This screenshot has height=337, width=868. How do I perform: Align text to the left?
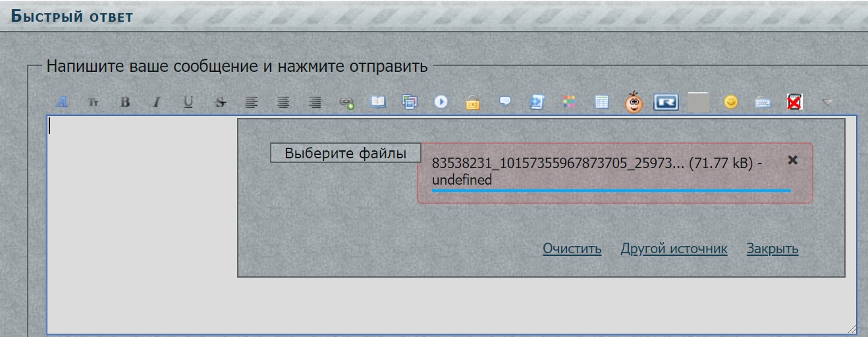[252, 102]
